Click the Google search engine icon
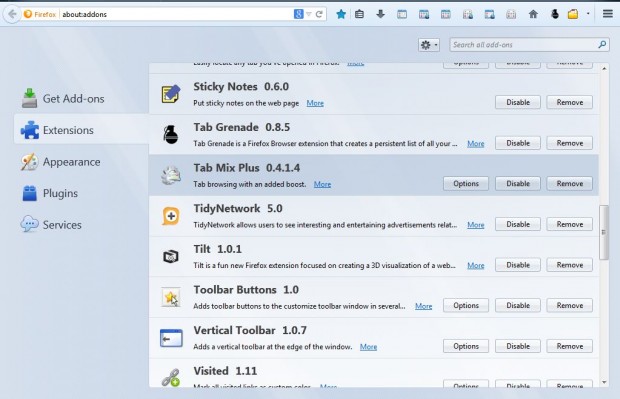The image size is (620, 399). click(299, 14)
